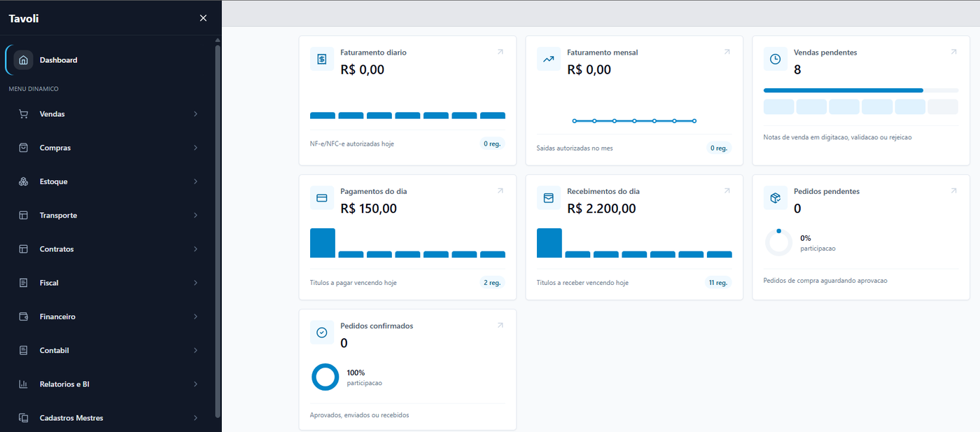Click 'Pedidos de compra aguardando aprovacao' text

tap(825, 280)
